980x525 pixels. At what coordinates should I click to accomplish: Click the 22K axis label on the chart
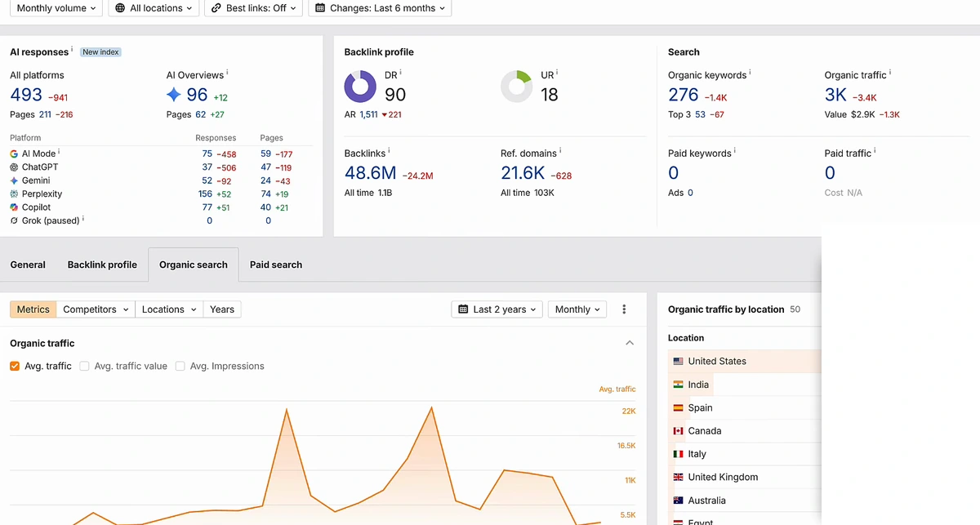pos(628,412)
